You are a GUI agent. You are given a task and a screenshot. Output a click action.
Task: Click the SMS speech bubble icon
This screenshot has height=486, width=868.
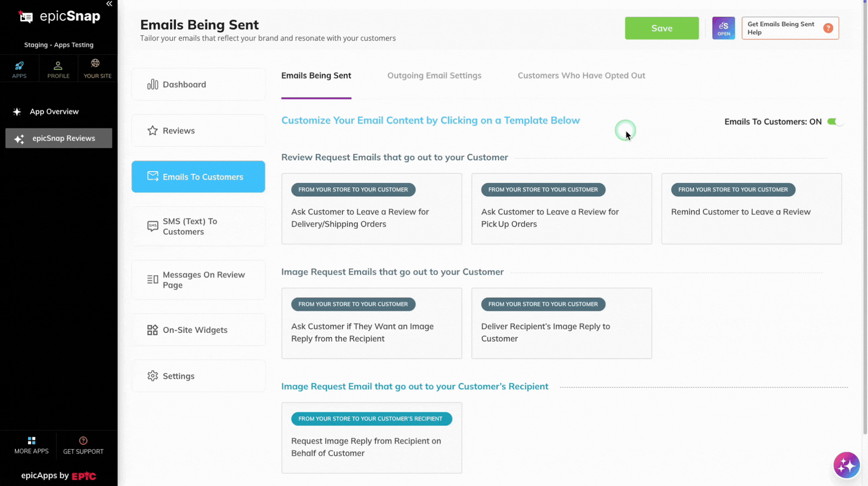click(152, 226)
